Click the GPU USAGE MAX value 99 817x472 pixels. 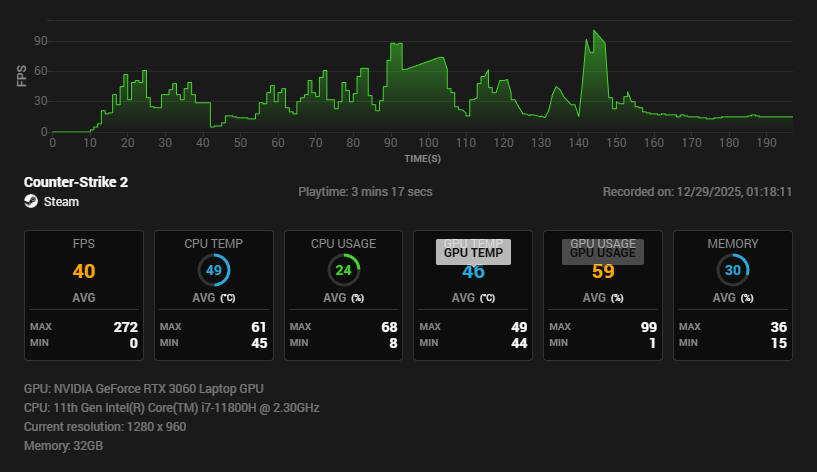(x=649, y=327)
